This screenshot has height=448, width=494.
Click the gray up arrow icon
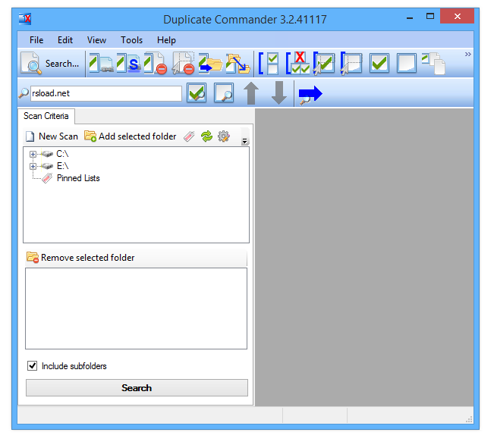click(251, 93)
